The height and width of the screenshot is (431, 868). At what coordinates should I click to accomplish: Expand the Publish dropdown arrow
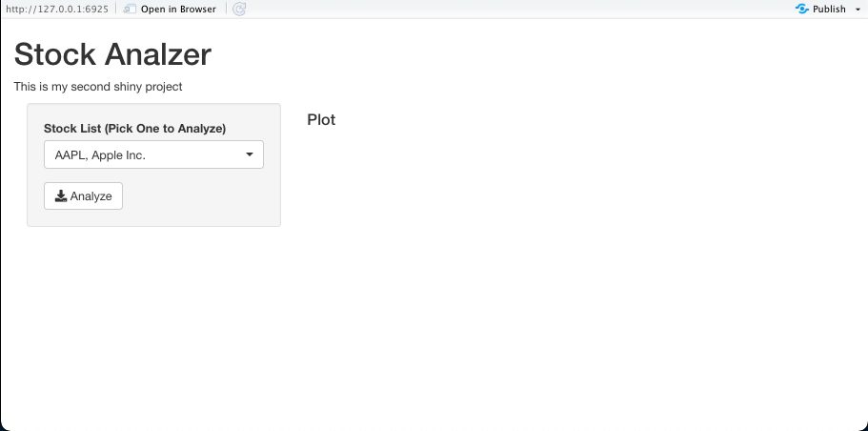(858, 10)
